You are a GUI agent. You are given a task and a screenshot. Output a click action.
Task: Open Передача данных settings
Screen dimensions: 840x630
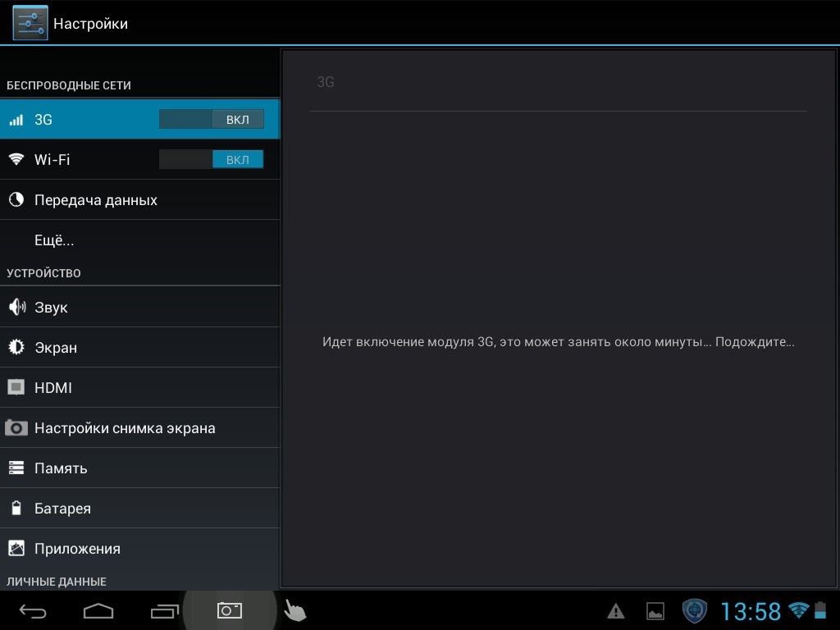tap(96, 200)
